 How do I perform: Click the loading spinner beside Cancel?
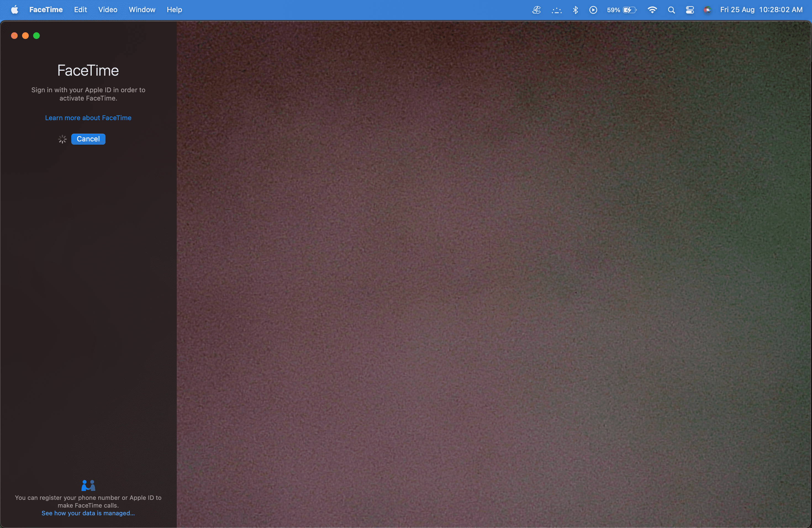tap(62, 139)
